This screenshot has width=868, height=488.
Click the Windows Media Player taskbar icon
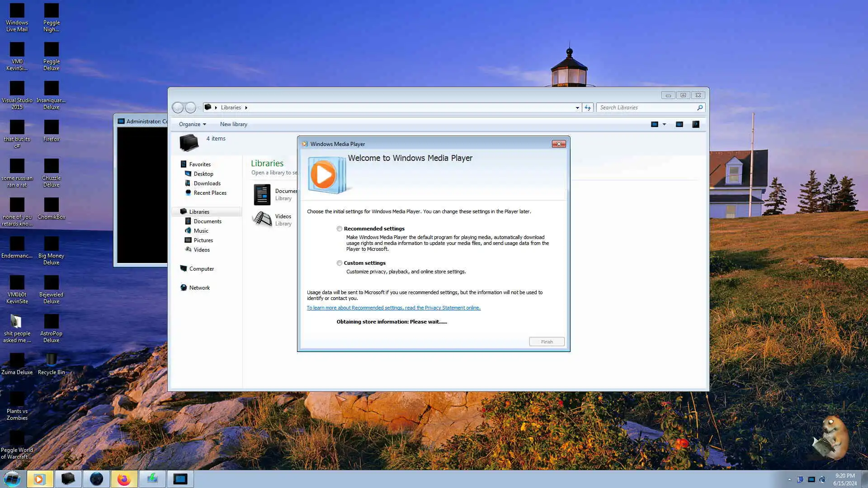point(40,479)
